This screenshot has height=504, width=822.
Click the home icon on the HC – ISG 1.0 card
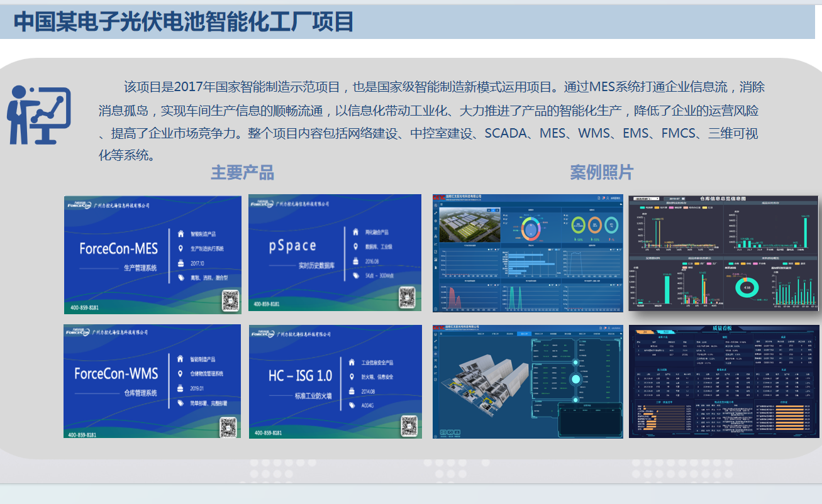pyautogui.click(x=352, y=363)
